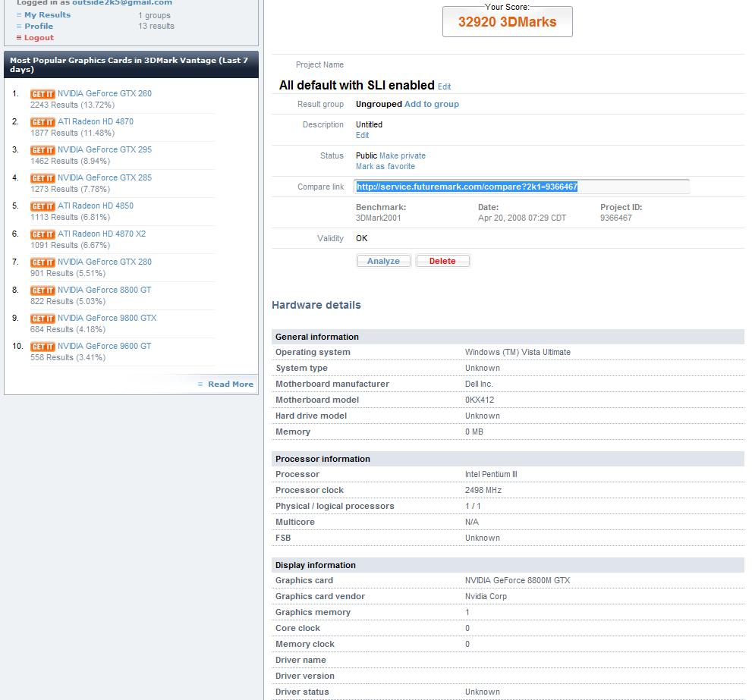Click GET IT badge for Radeon HD 4870 X2
The image size is (752, 700).
coord(42,234)
